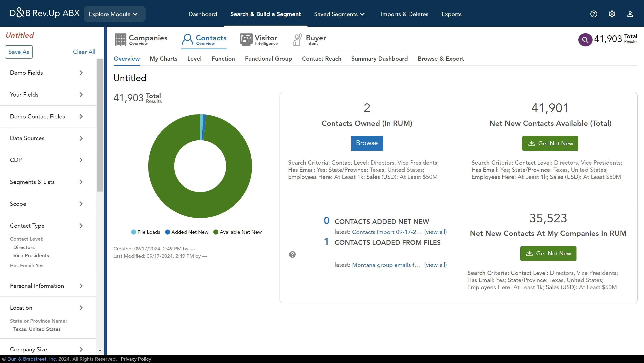This screenshot has height=363, width=644.
Task: Switch to the Functional Group tab
Action: (268, 59)
